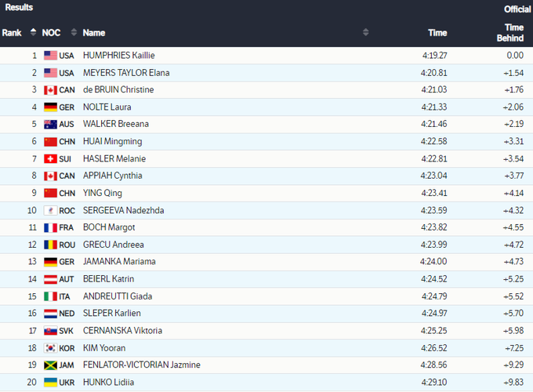533x392 pixels.
Task: Click the USA flag beside HUMPHRIES Kaillie
Action: 50,56
